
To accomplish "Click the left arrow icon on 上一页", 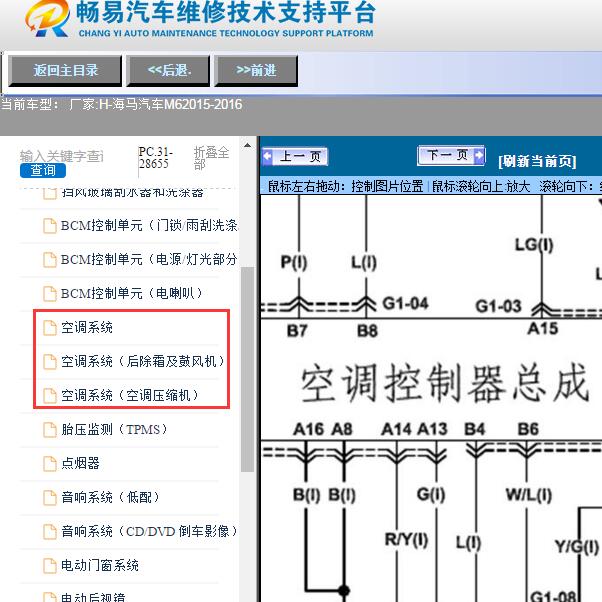I will pos(267,157).
